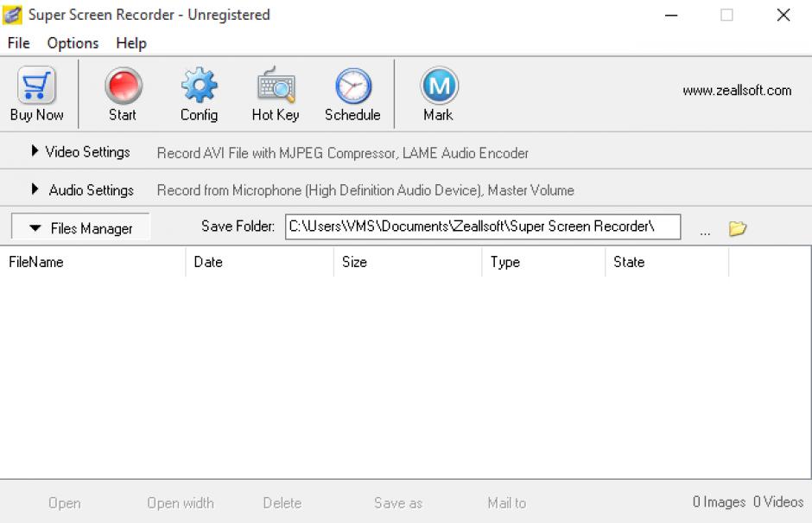Expand the Audio Settings section
This screenshot has height=523, width=812.
pyautogui.click(x=83, y=190)
